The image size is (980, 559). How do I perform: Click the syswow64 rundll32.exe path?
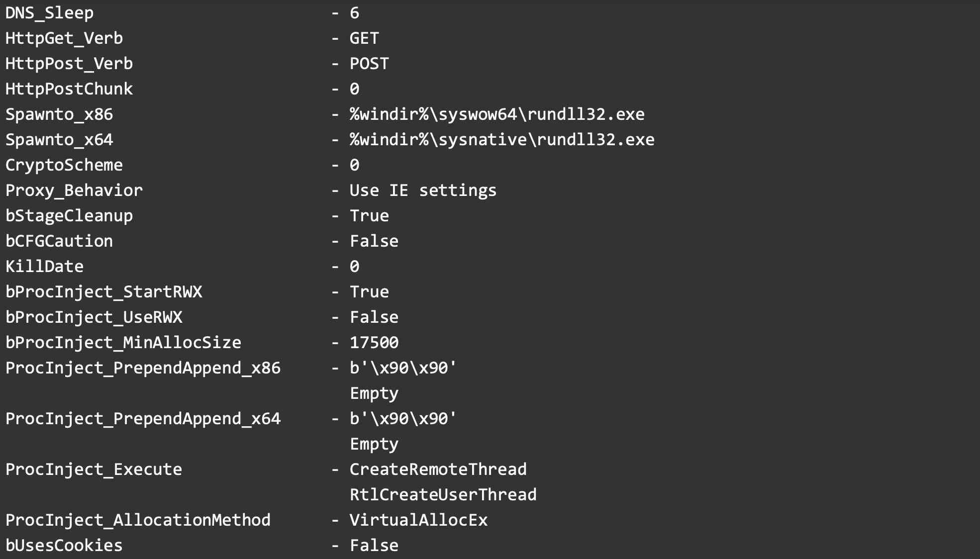pyautogui.click(x=497, y=114)
